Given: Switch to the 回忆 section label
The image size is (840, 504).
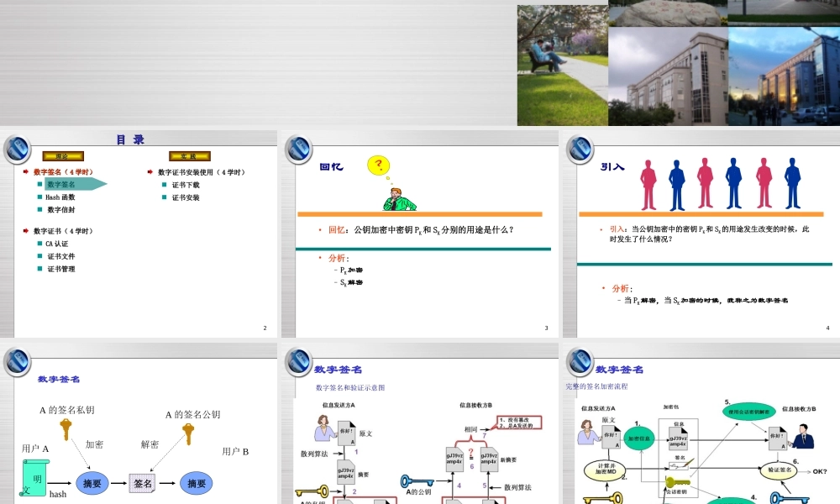Looking at the screenshot, I should [x=333, y=165].
